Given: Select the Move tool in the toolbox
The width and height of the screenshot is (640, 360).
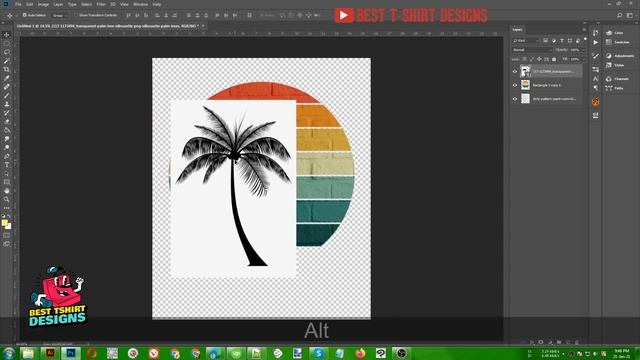Looking at the screenshot, I should tap(7, 35).
